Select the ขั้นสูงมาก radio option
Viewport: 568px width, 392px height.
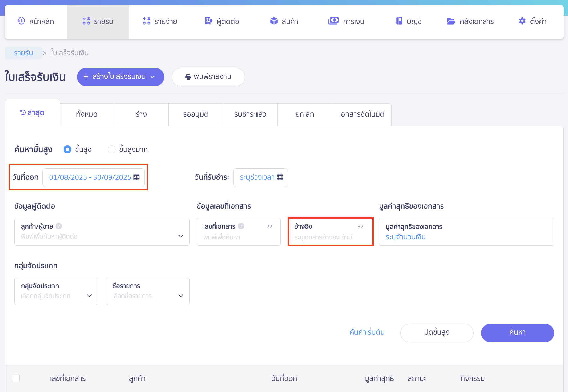[x=111, y=149]
